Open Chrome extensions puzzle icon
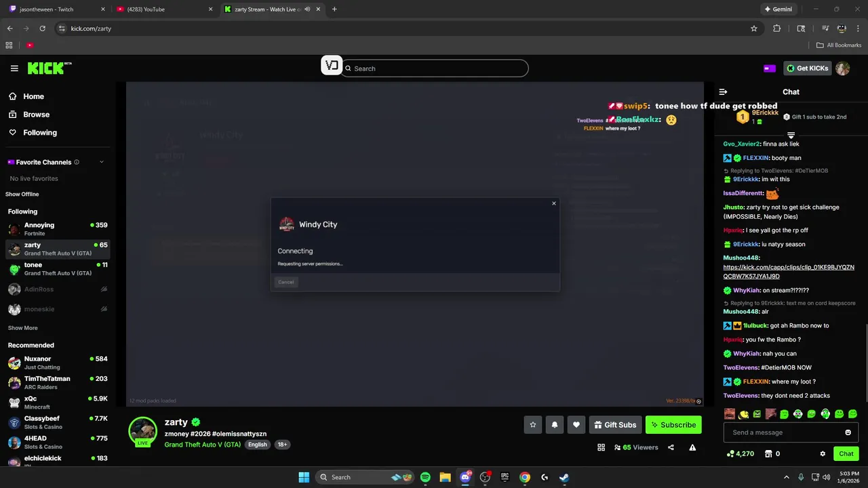Image resolution: width=868 pixels, height=488 pixels. pos(776,28)
